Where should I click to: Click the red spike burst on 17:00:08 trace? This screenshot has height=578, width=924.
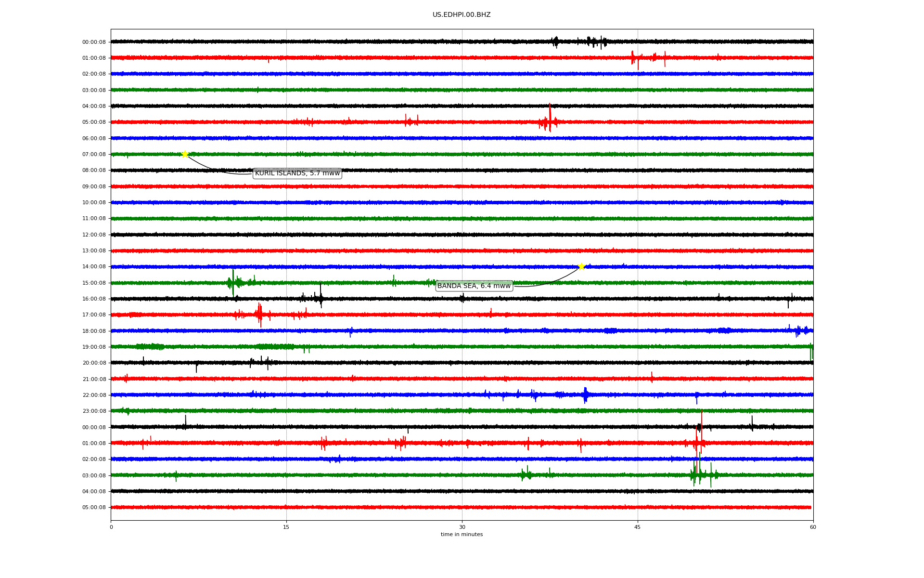(x=260, y=315)
